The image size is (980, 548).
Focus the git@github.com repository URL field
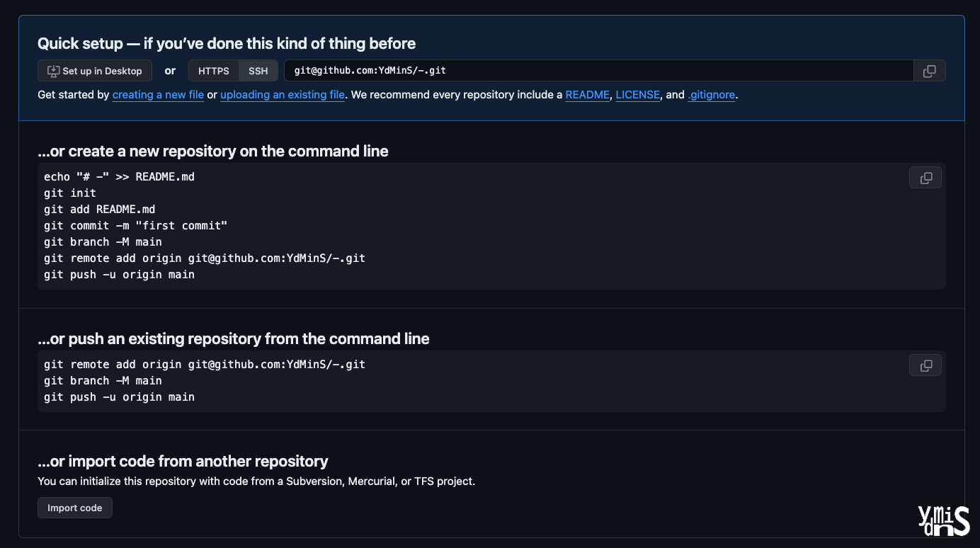(599, 71)
